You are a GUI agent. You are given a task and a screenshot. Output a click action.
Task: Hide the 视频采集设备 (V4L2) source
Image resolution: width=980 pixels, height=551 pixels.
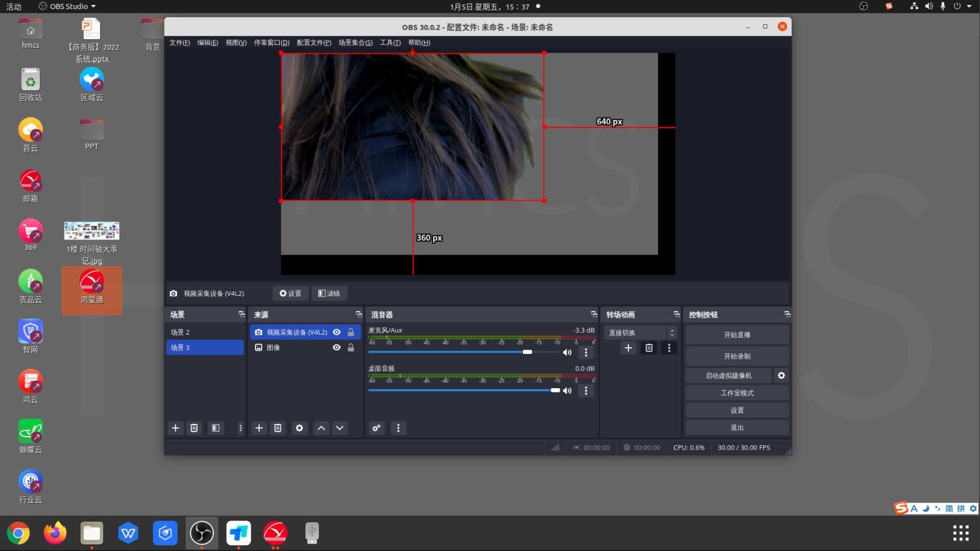337,332
